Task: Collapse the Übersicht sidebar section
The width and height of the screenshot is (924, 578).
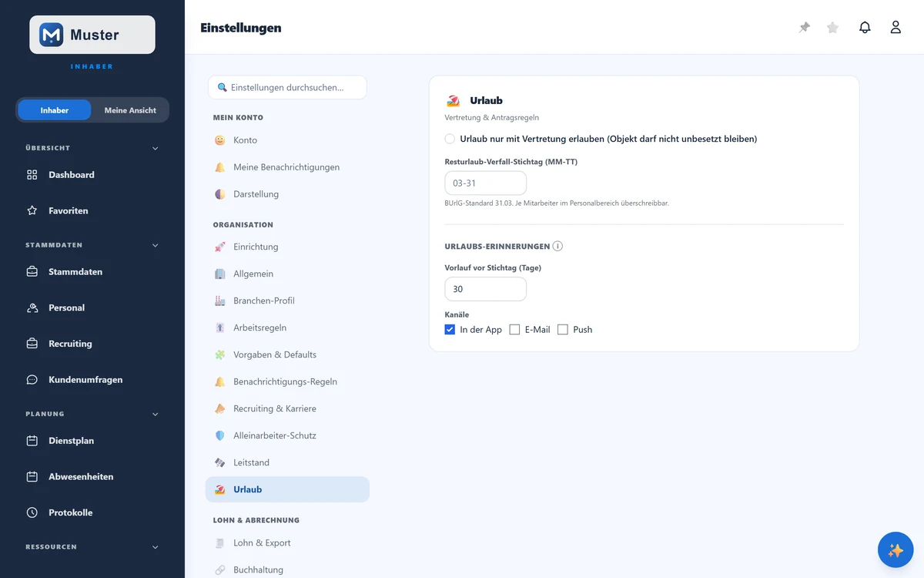Action: pos(155,148)
